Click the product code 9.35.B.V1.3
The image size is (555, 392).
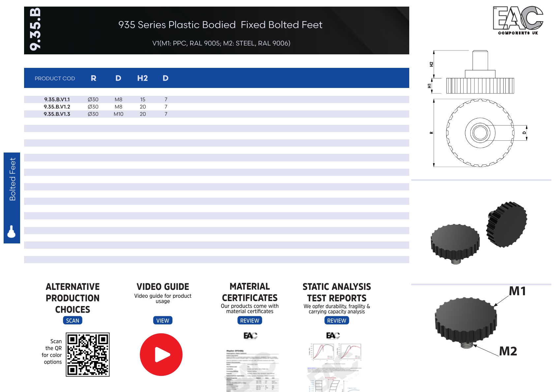coord(57,114)
